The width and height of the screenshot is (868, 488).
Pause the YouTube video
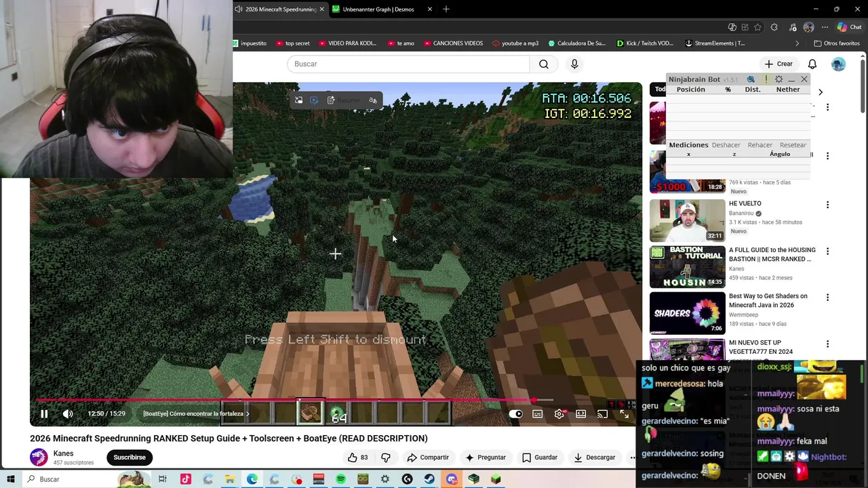(44, 413)
